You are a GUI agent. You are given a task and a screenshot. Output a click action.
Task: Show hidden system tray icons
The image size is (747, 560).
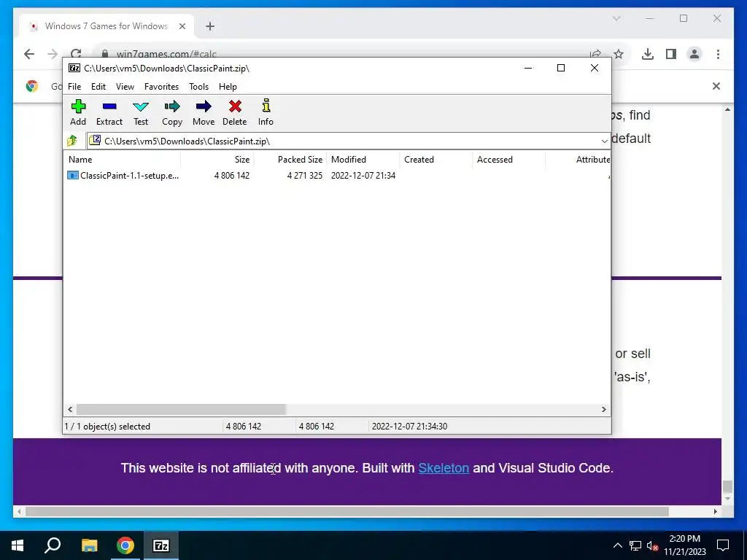(617, 545)
